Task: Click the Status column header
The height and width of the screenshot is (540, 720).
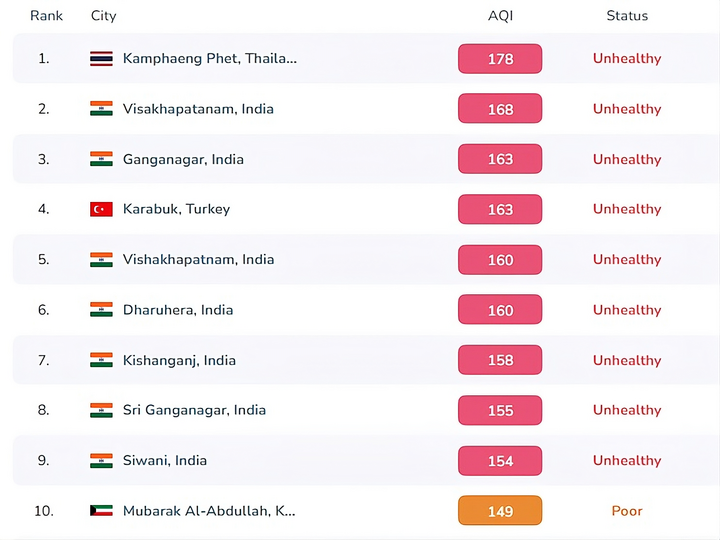Action: [x=627, y=16]
